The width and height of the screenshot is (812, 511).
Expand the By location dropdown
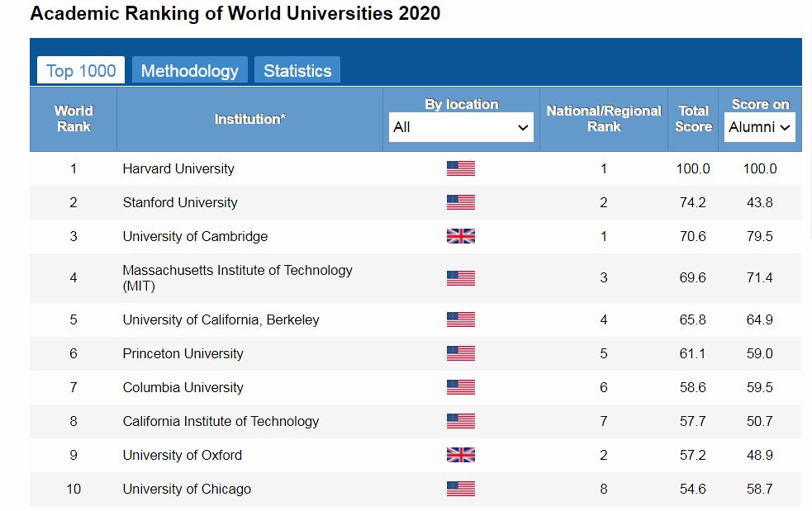coord(461,127)
